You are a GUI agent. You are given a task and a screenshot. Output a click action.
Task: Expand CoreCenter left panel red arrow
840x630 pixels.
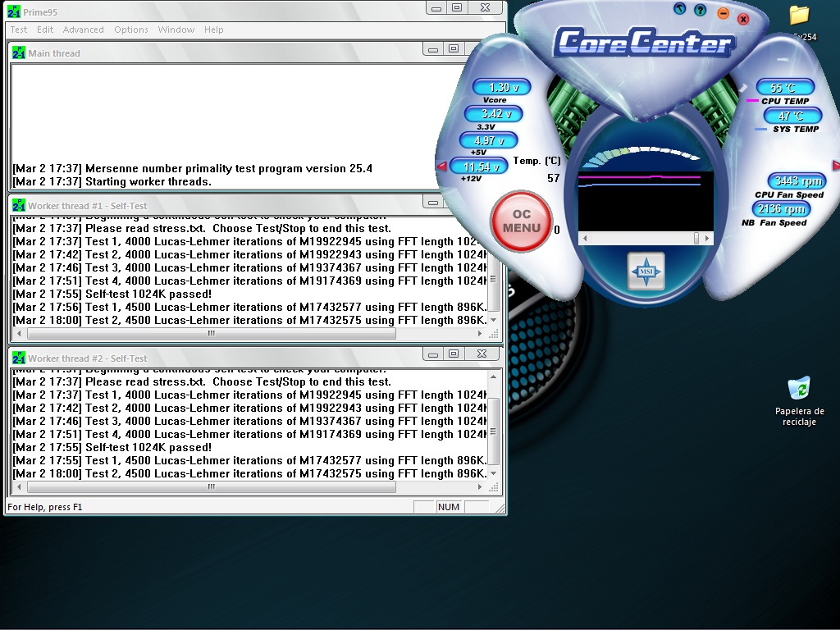click(x=441, y=166)
